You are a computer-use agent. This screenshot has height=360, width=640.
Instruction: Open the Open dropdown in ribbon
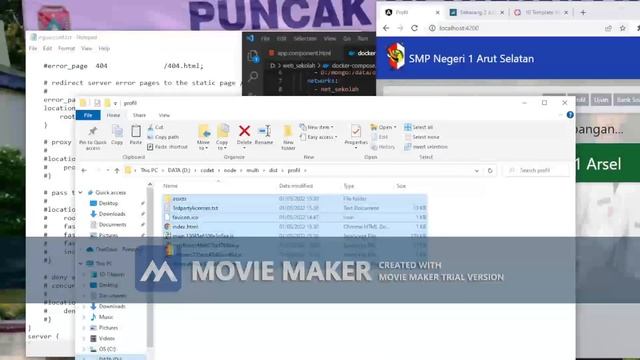click(x=383, y=127)
